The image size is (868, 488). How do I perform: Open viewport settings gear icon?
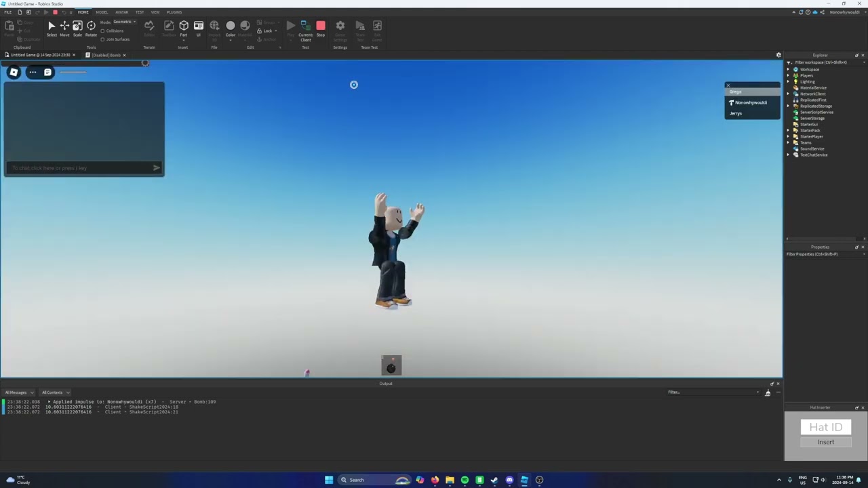(x=778, y=55)
